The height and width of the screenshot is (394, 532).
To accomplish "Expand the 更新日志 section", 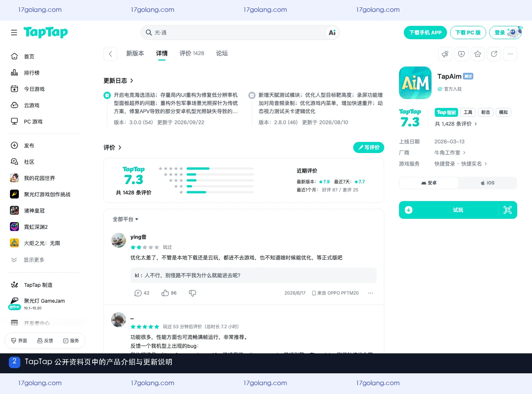I will pos(118,81).
